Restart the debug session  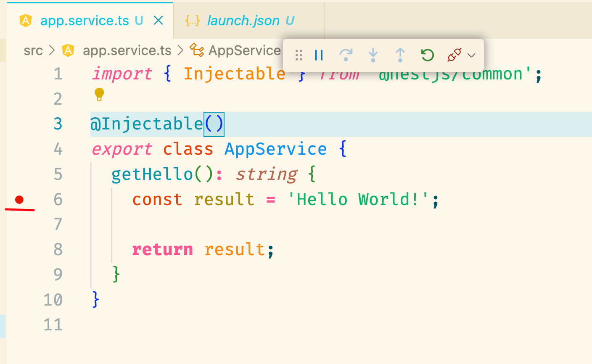click(x=428, y=55)
